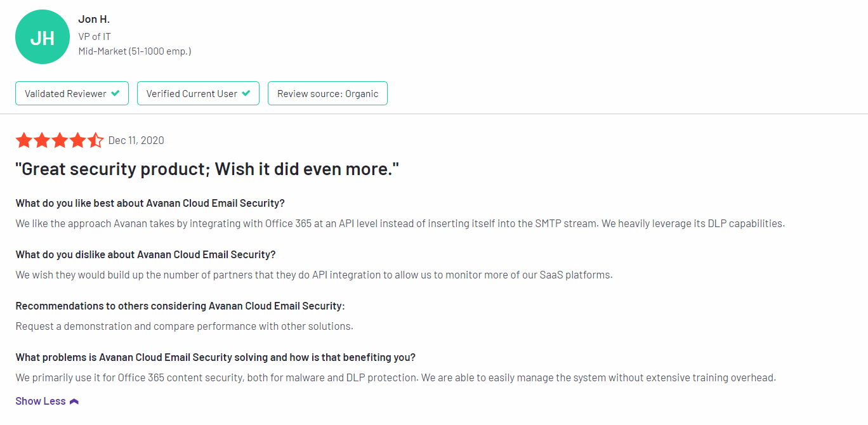
Task: Open the reviewer profile for Jon H.
Action: 94,18
